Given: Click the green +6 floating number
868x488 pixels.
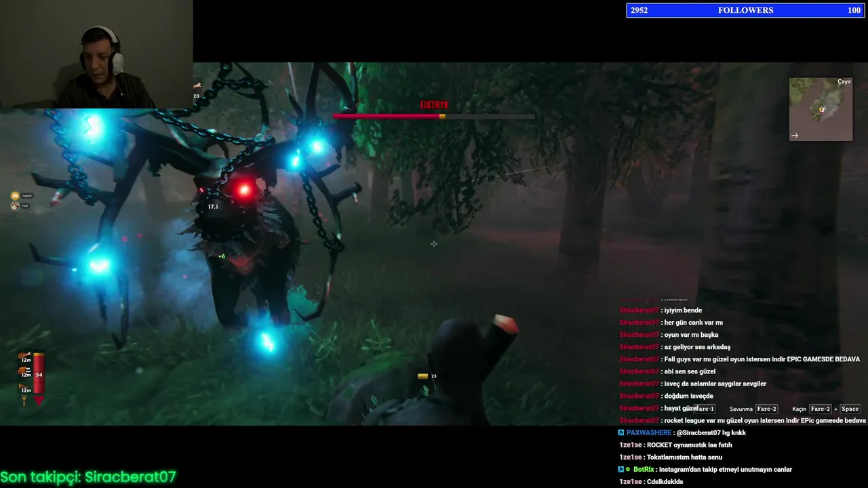Looking at the screenshot, I should point(222,256).
